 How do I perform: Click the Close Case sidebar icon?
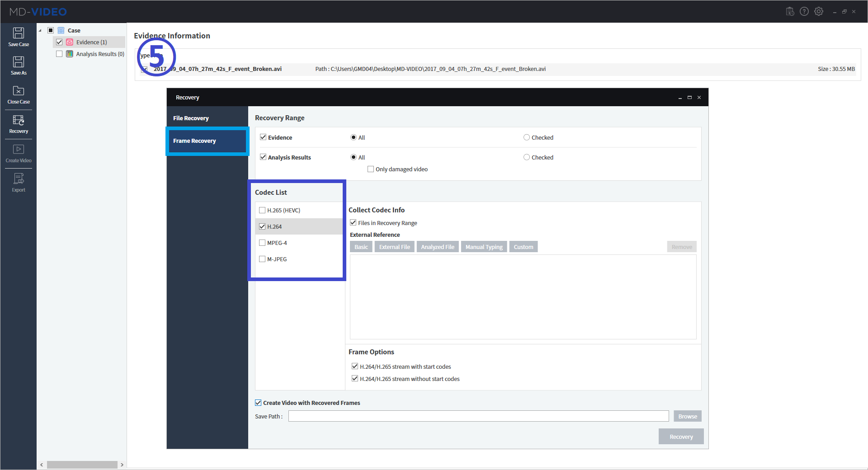point(18,94)
